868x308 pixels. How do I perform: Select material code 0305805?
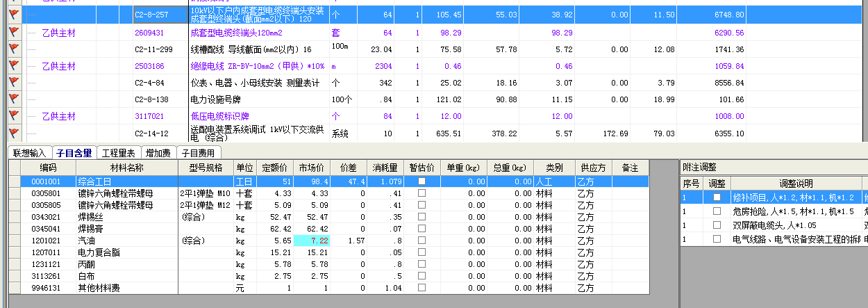click(45, 205)
